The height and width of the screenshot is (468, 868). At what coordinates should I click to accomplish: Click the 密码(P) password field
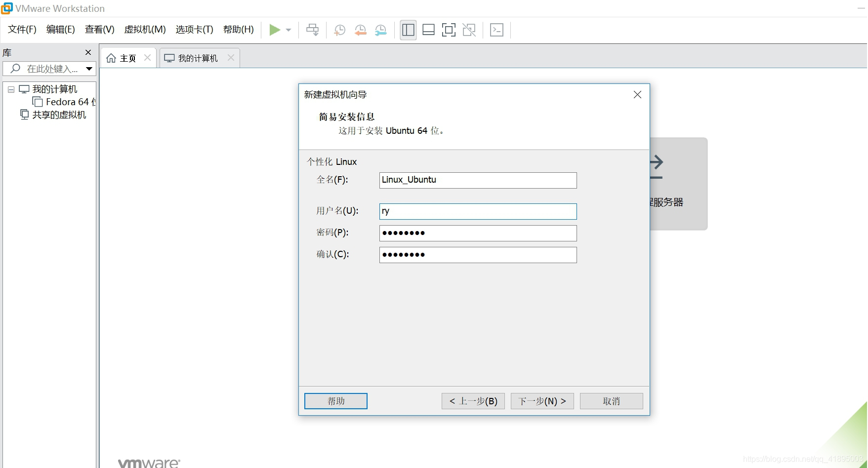click(x=478, y=233)
